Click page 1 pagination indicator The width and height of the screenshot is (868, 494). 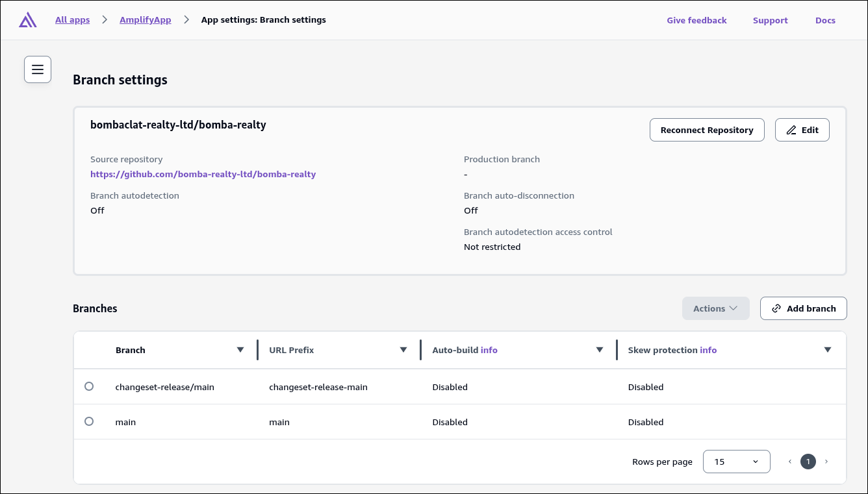808,462
